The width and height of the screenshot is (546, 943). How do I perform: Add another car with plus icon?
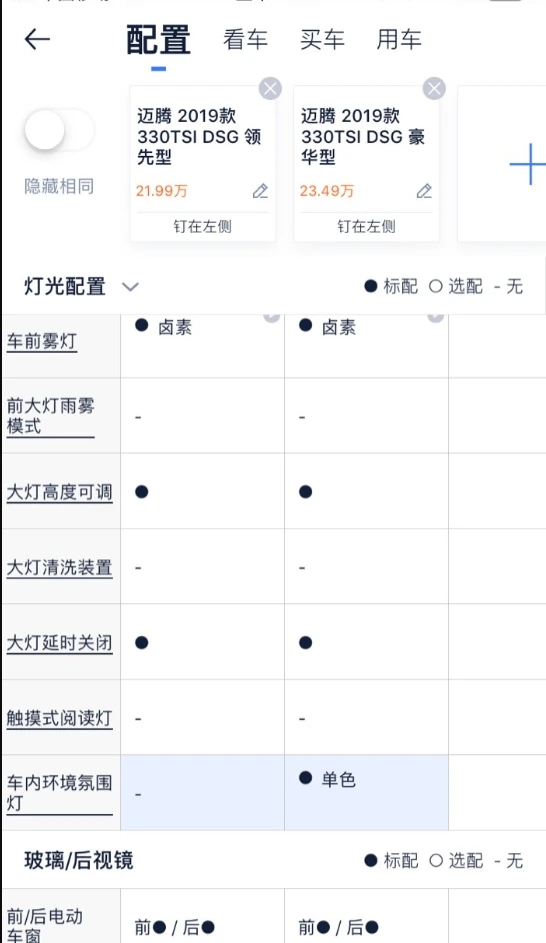click(528, 164)
